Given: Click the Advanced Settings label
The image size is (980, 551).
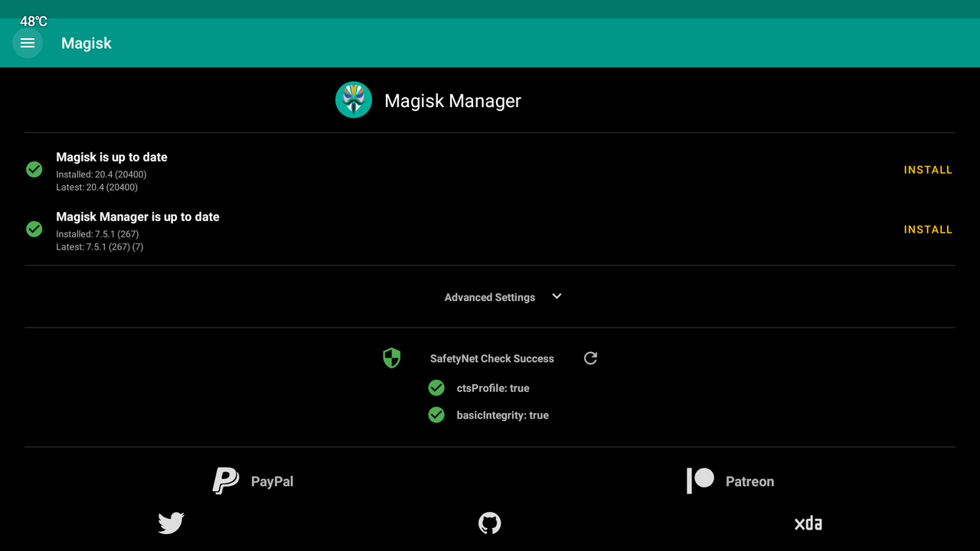Looking at the screenshot, I should [x=490, y=297].
